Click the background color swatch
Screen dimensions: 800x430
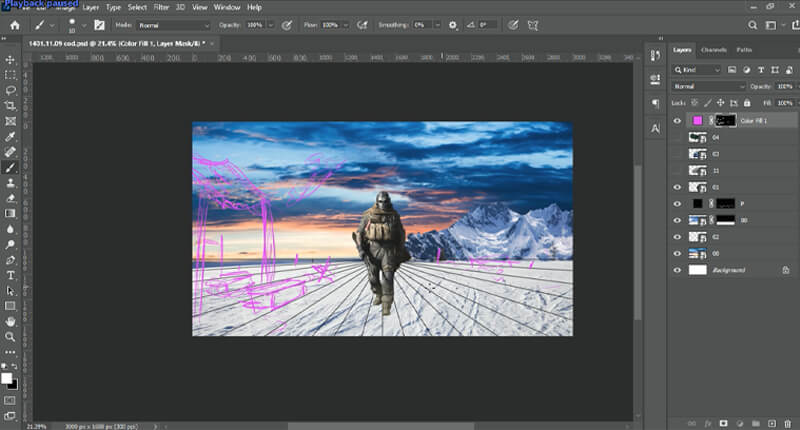[x=13, y=385]
